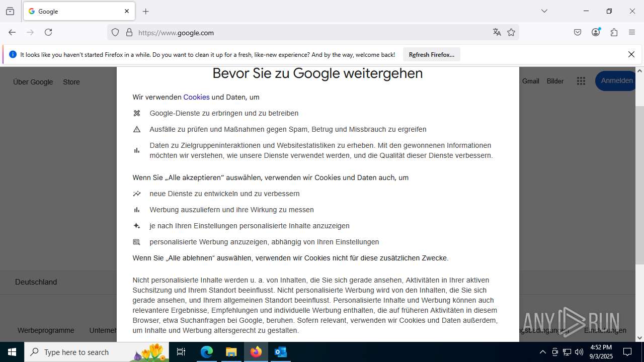Open the Windows notification center
Image resolution: width=644 pixels, height=362 pixels.
627,352
